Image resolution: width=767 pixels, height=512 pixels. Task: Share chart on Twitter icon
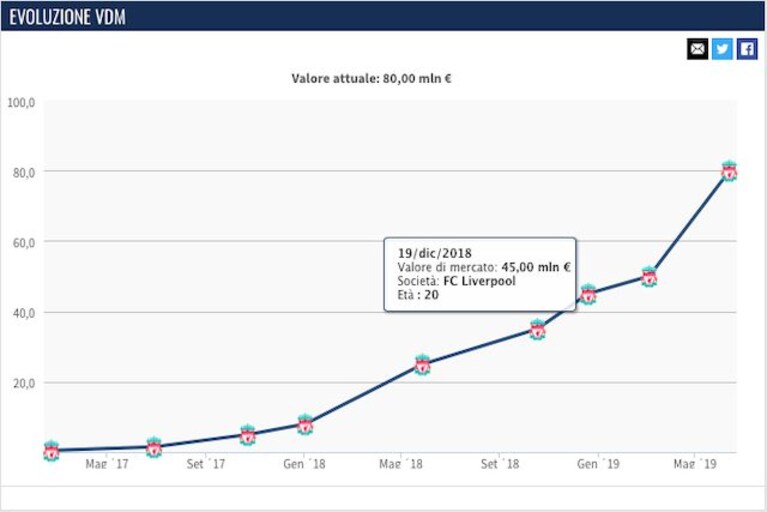click(722, 49)
